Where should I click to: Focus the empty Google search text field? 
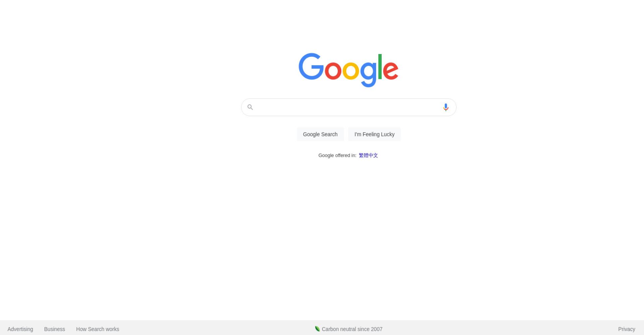(347, 107)
